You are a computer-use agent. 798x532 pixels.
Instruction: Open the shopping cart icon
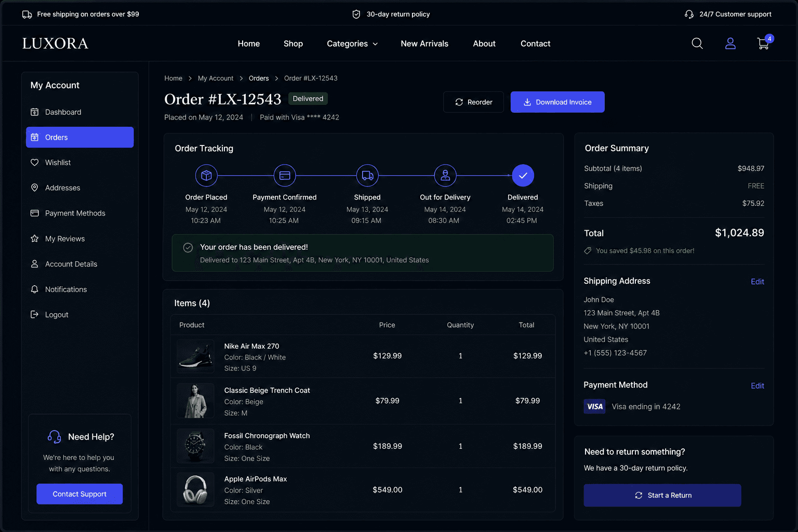[x=763, y=44]
